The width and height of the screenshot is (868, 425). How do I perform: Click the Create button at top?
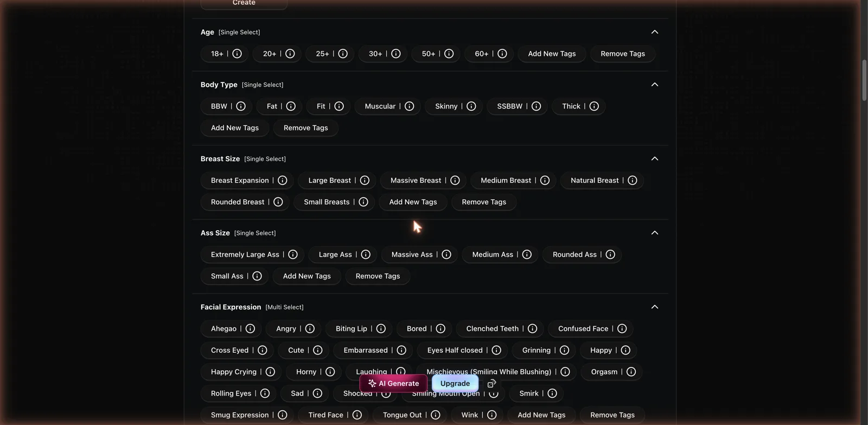244,3
